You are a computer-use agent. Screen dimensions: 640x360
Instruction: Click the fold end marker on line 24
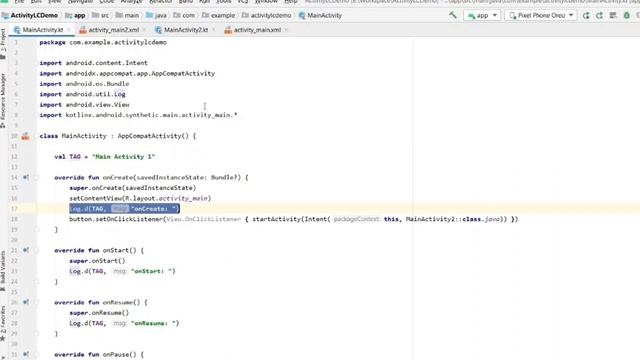[36, 282]
